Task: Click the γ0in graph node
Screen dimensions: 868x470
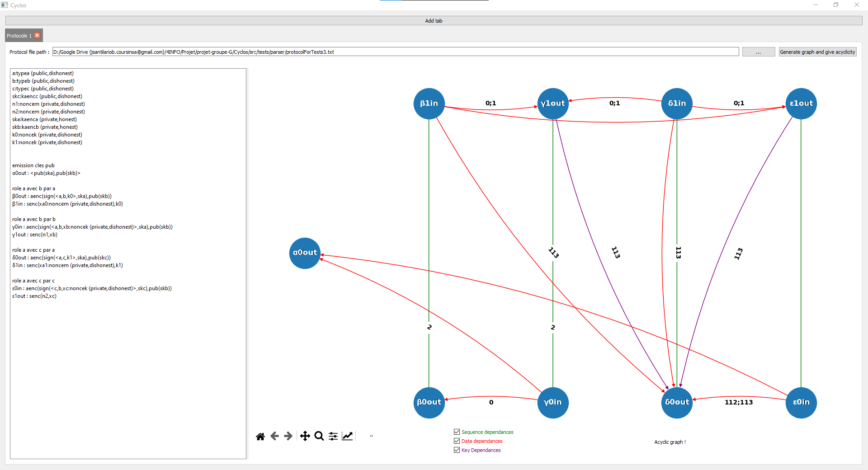Action: (x=553, y=402)
